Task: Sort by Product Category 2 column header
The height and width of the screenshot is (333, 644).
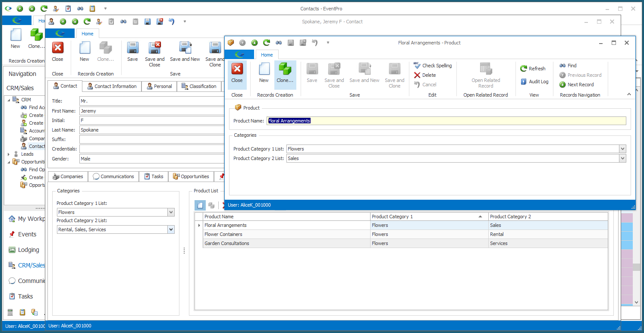Action: (x=548, y=217)
